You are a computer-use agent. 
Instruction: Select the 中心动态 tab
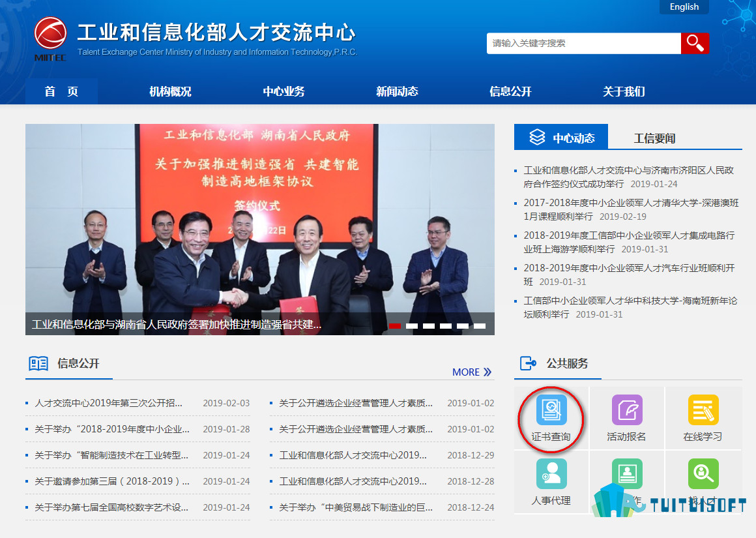click(x=560, y=137)
